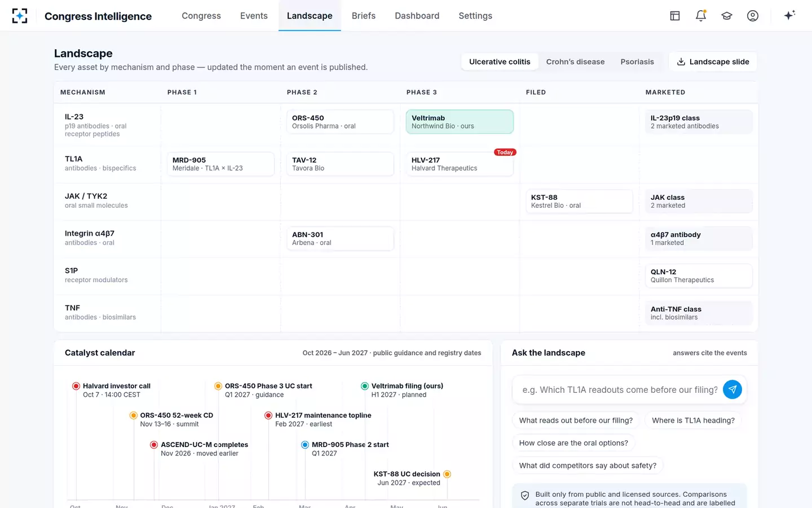Launch the sparkle AI assistant icon
The image size is (812, 508).
click(789, 15)
